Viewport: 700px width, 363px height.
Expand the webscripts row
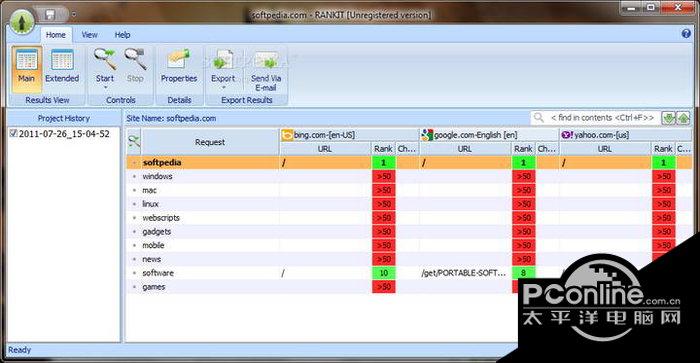coord(134,218)
